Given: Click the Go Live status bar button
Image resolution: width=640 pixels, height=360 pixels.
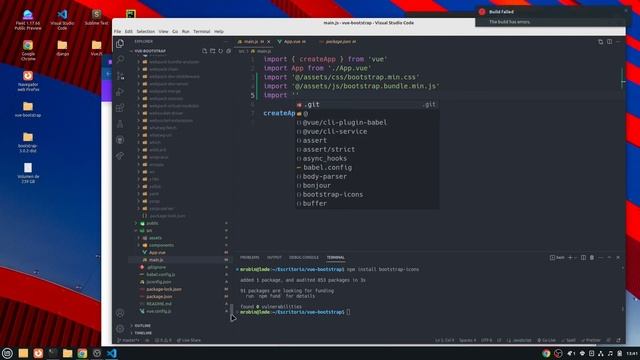Looking at the screenshot, I should (547, 340).
